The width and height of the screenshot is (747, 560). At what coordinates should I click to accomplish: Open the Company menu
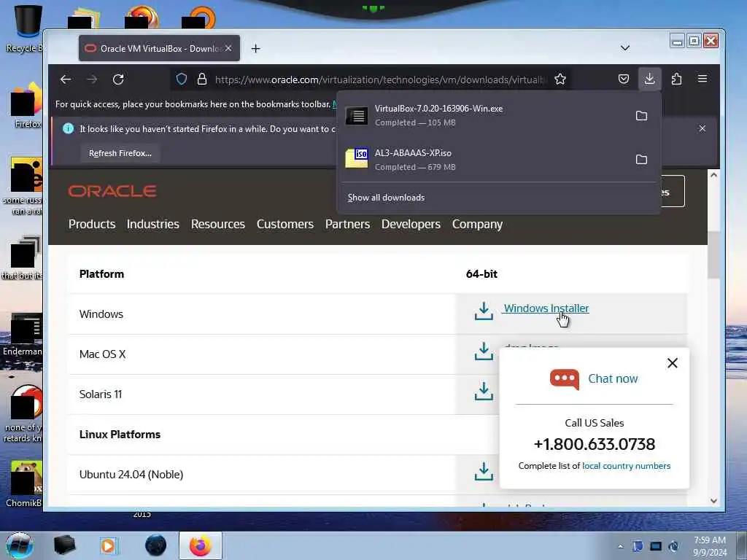477,225
